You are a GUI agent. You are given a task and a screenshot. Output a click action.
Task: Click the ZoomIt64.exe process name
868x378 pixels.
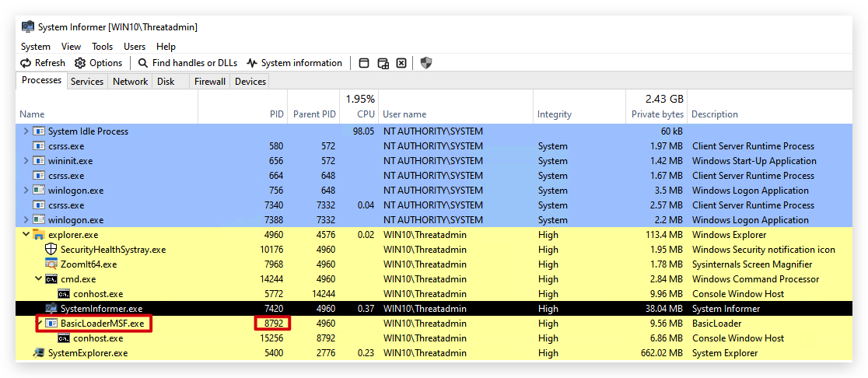[89, 264]
